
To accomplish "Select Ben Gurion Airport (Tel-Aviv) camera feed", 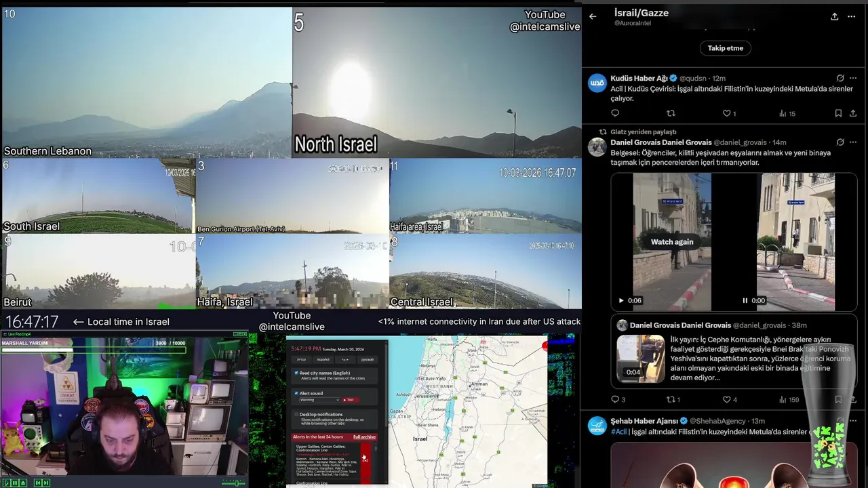I will (292, 196).
